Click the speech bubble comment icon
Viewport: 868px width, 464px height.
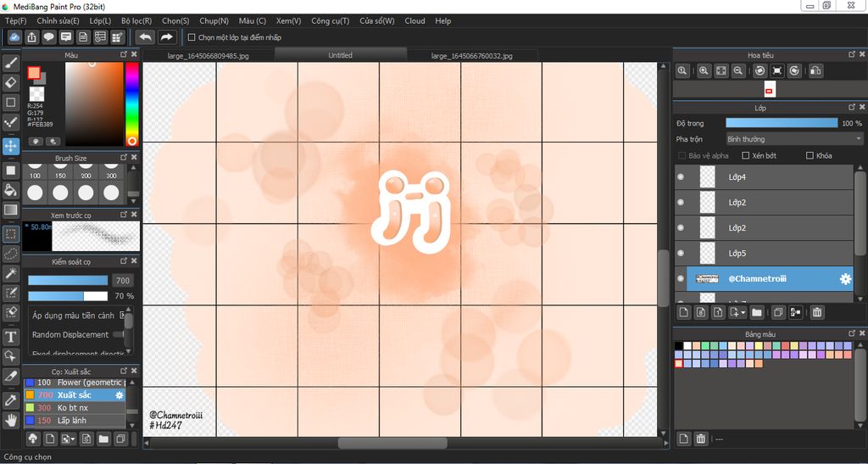click(48, 37)
